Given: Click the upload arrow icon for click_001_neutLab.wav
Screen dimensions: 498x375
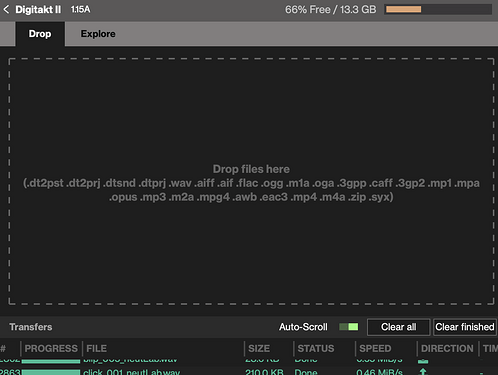Looking at the screenshot, I should click(x=423, y=372).
